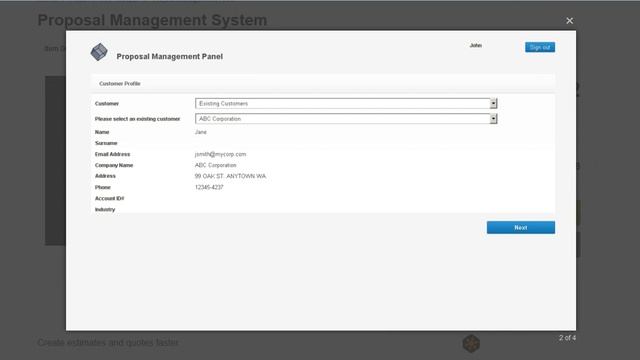Click the name value Jane
Image resolution: width=640 pixels, height=360 pixels.
pyautogui.click(x=200, y=132)
